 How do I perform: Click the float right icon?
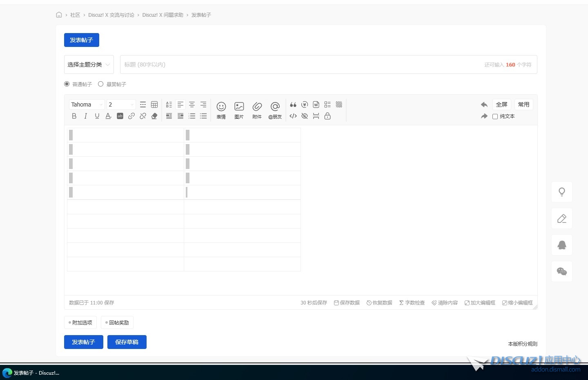180,116
